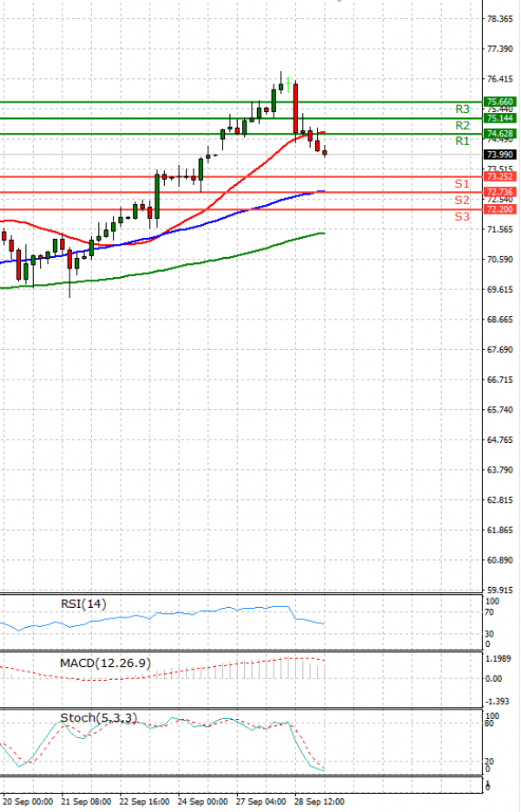Image resolution: width=521 pixels, height=812 pixels.
Task: Click the MACD scale value -1.393
Action: pyautogui.click(x=498, y=701)
